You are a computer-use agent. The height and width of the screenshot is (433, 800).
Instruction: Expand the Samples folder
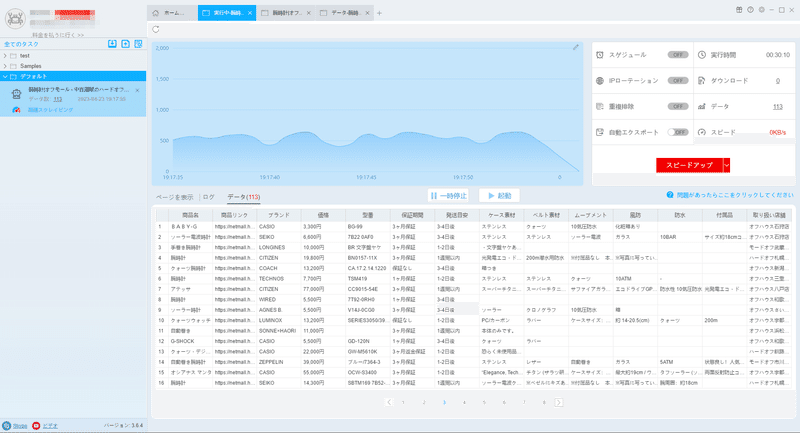(x=5, y=66)
